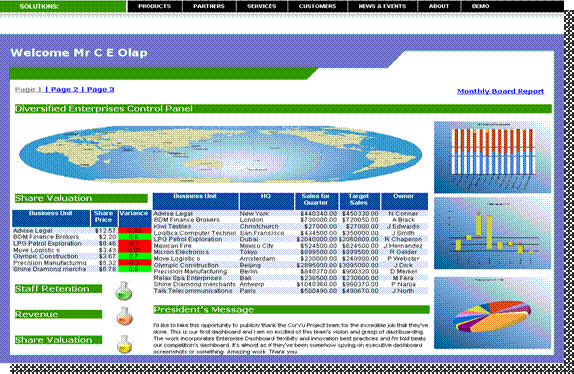Open the Partners menu
574x374 pixels.
[209, 6]
